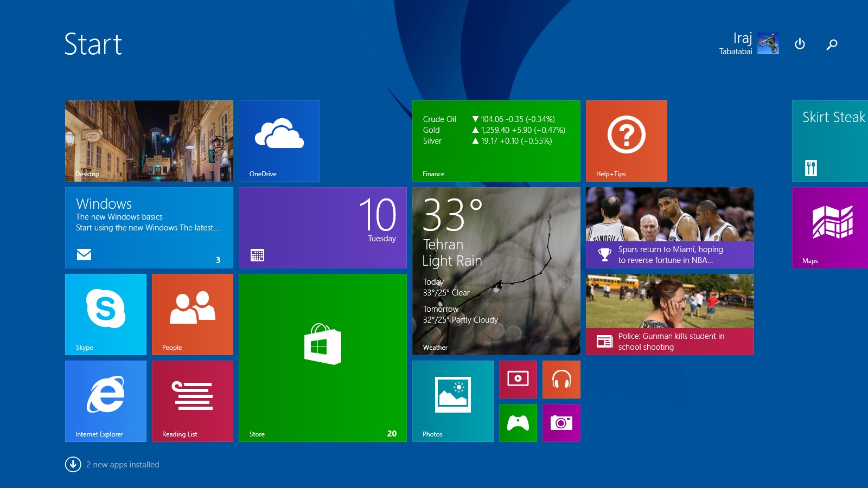Open the People tile

pos(193,314)
